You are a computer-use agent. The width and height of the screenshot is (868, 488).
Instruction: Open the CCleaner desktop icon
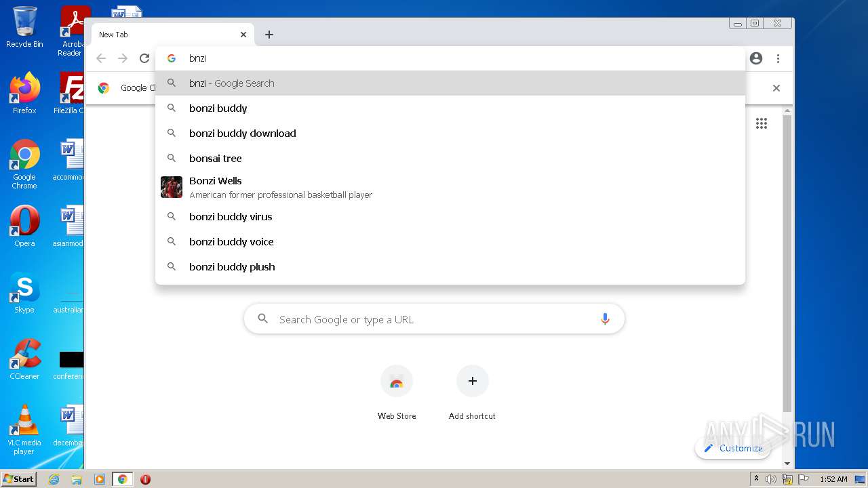point(24,359)
